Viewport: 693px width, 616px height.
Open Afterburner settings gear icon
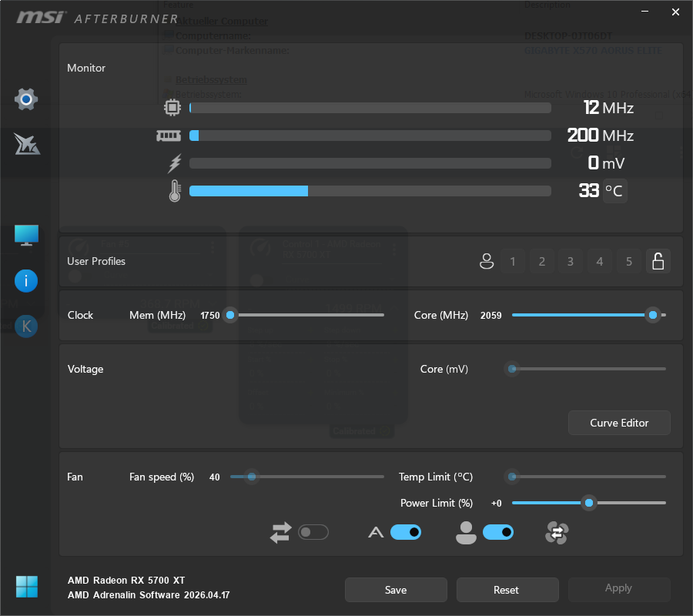click(26, 99)
